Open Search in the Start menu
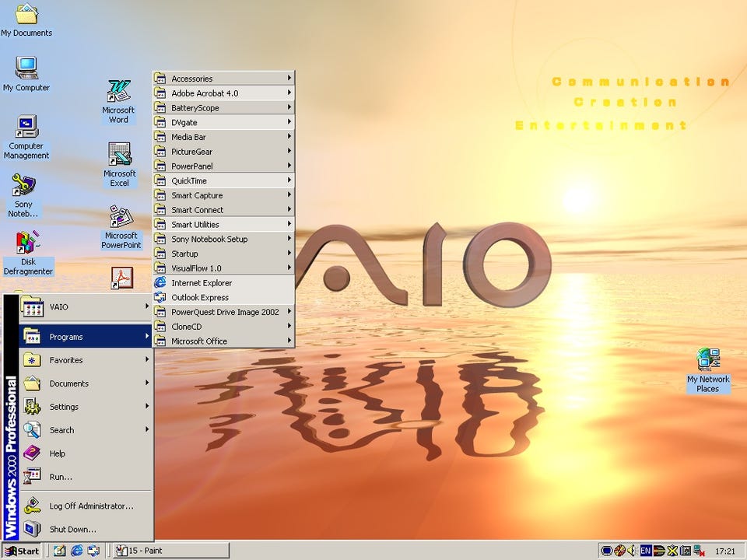This screenshot has width=747, height=560. (86, 430)
